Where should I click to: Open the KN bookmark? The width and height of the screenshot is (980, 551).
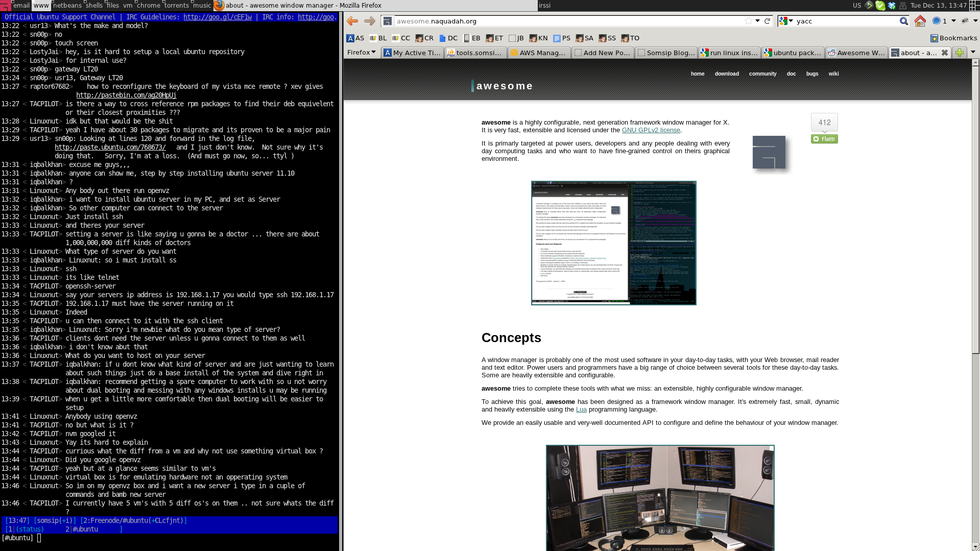click(538, 38)
